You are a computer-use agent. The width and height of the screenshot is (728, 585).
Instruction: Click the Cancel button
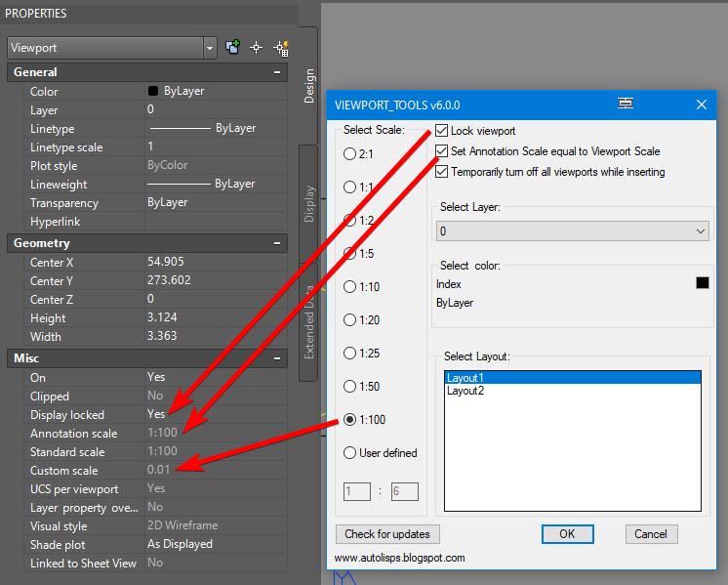651,534
